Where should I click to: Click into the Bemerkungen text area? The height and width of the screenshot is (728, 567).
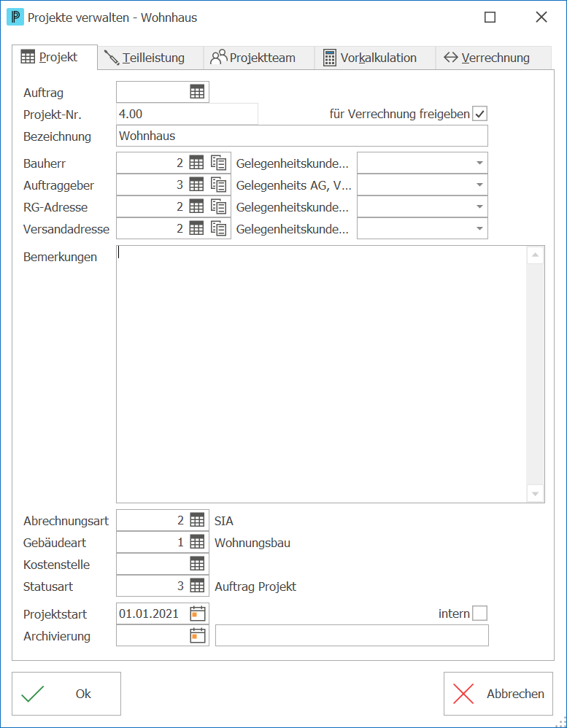pos(321,374)
